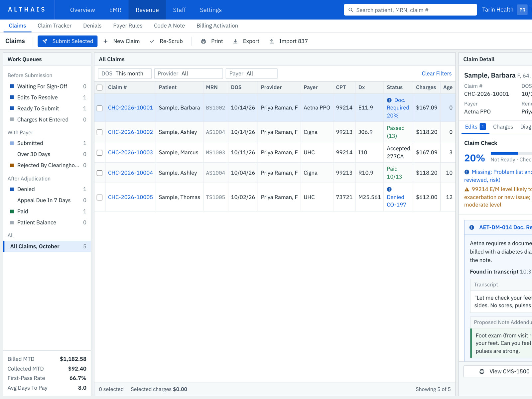Screen dimensions: 532x399
Task: Click the search patient, MRN, claim field
Action: [x=410, y=10]
